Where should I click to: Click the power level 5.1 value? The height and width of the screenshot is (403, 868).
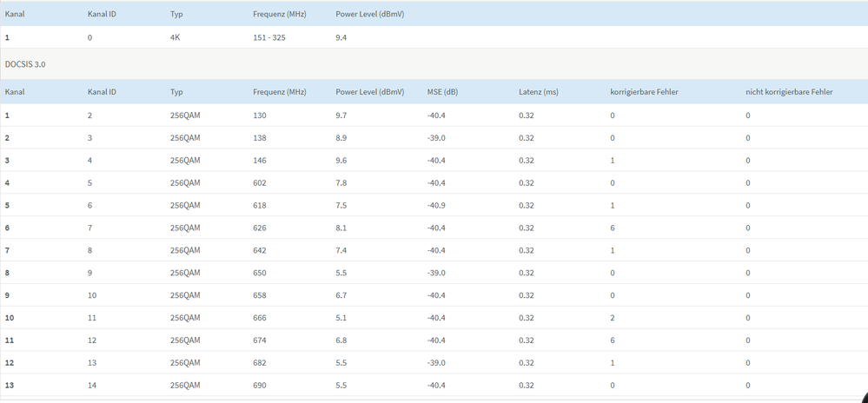341,318
